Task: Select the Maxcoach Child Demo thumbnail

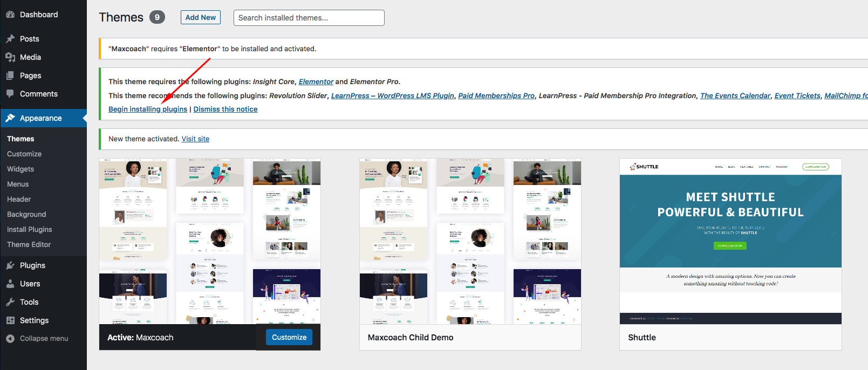Action: click(x=470, y=241)
